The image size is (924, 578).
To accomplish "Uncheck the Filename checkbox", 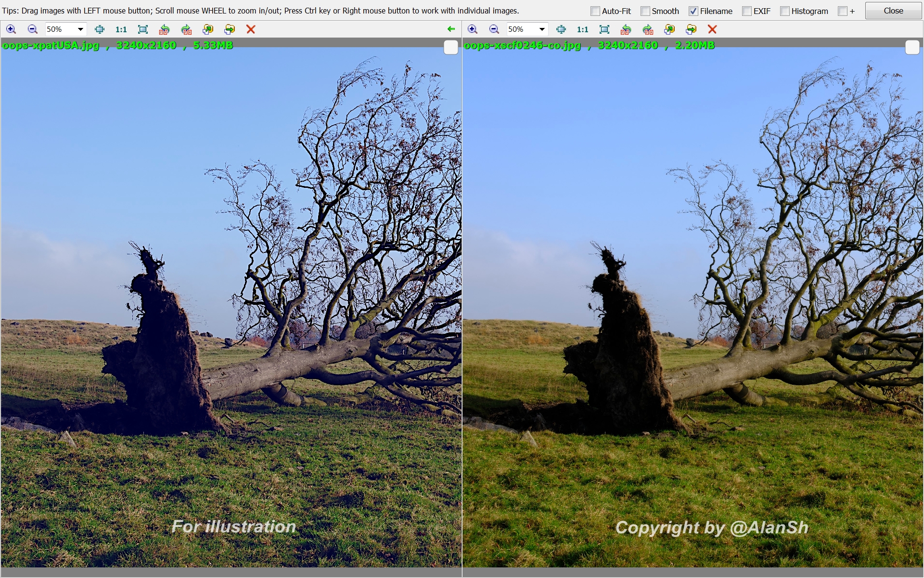I will pos(693,11).
